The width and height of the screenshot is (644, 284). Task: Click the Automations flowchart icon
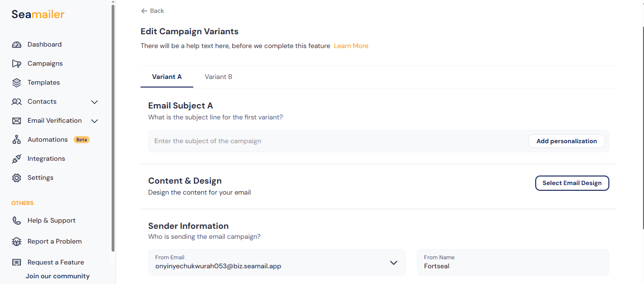[x=17, y=140]
